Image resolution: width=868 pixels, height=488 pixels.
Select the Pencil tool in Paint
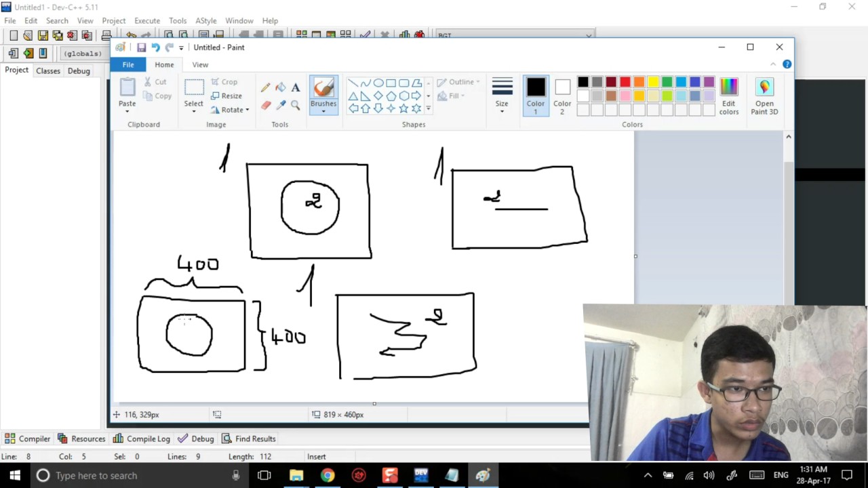pos(265,87)
